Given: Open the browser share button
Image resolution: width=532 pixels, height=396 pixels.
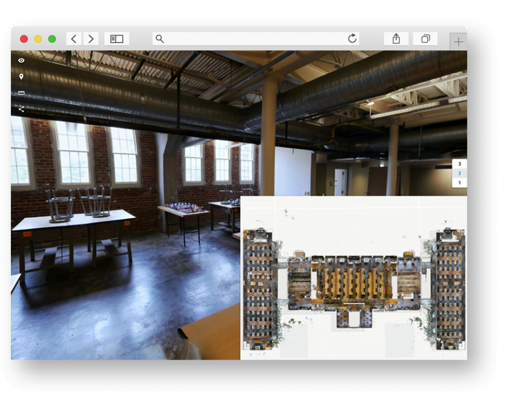Looking at the screenshot, I should (x=396, y=38).
